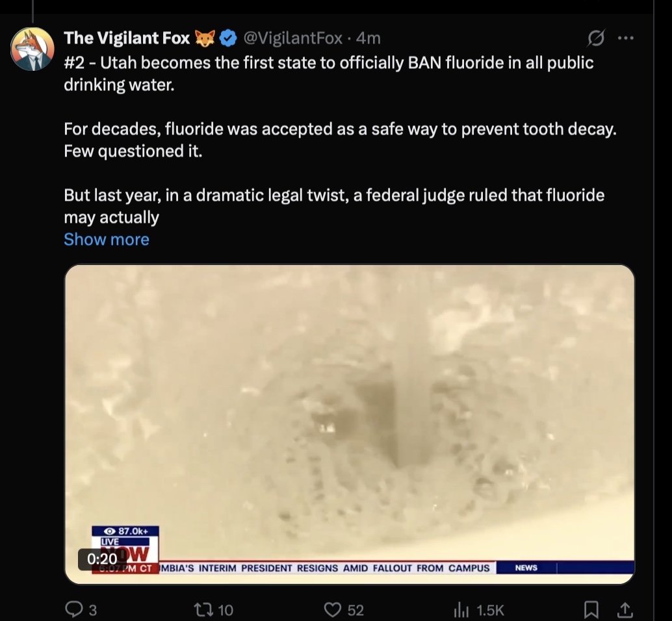The width and height of the screenshot is (672, 621).
Task: Open The Vigilant Fox profile avatar
Action: click(x=32, y=49)
